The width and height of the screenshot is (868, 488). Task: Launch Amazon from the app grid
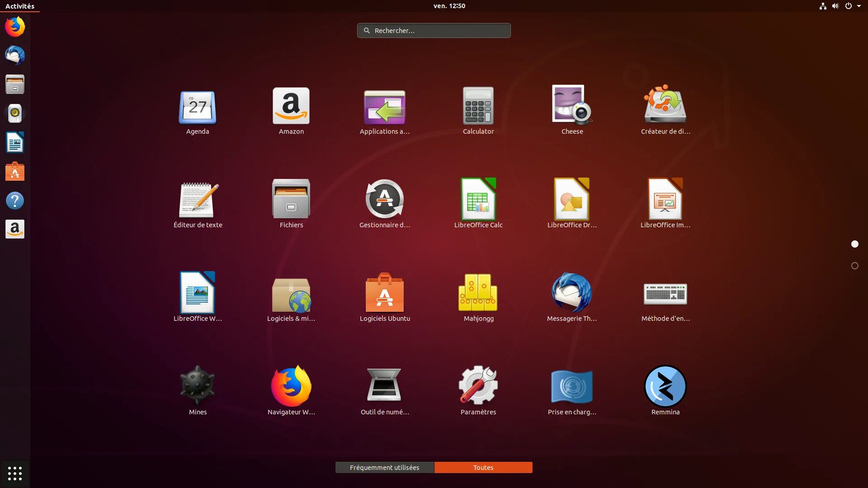click(291, 106)
